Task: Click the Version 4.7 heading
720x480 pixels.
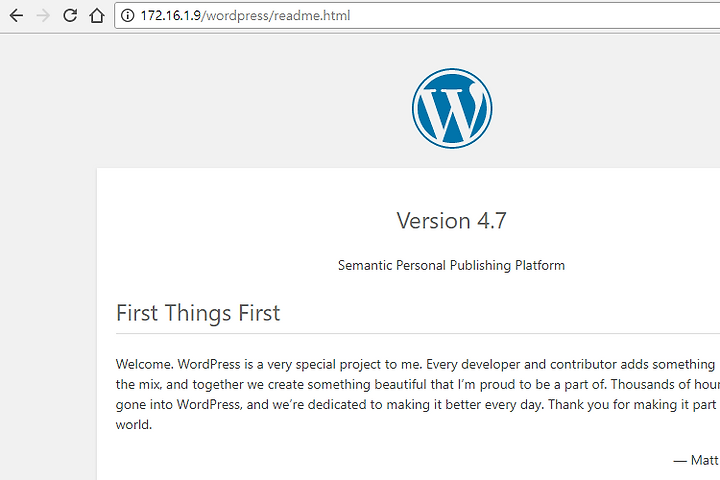Action: pyautogui.click(x=451, y=220)
